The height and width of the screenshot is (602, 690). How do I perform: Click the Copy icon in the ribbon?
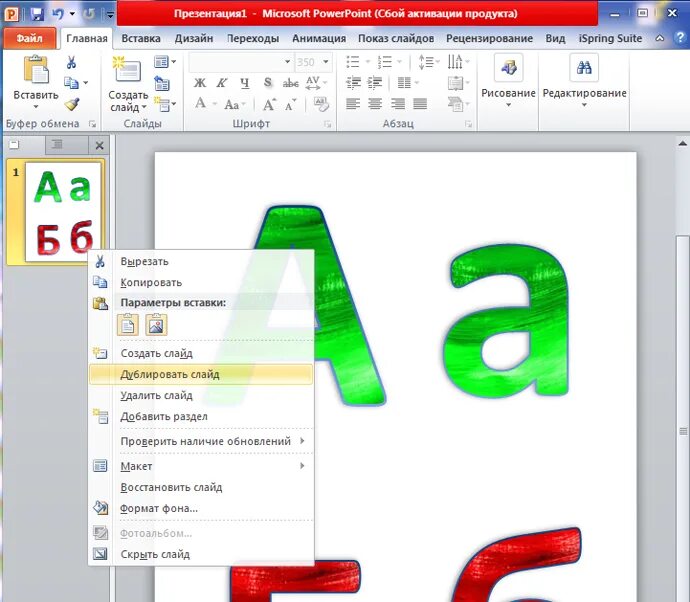coord(71,83)
